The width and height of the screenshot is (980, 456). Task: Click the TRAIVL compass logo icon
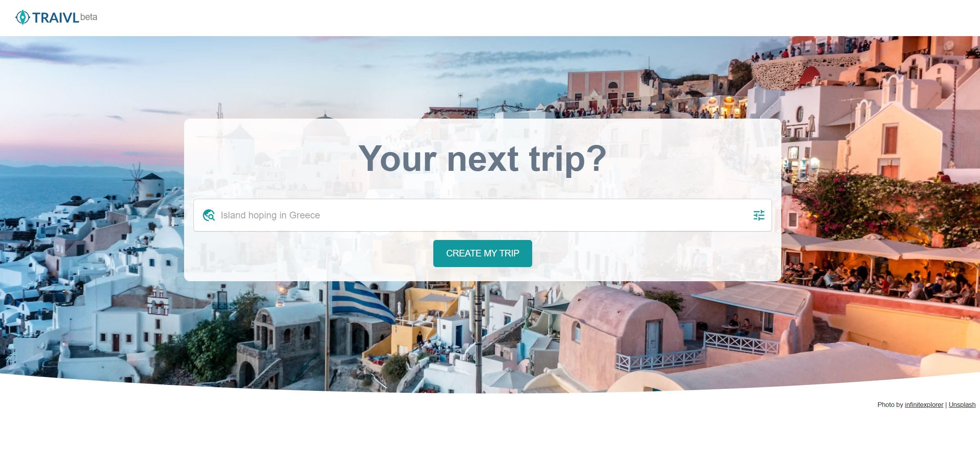coord(22,17)
